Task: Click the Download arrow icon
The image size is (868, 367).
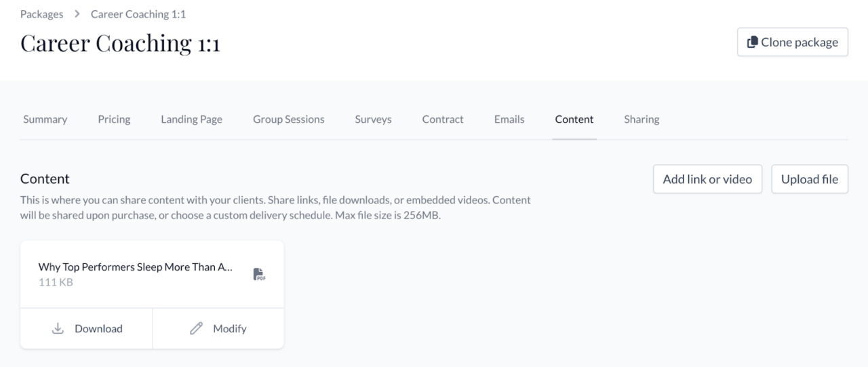Action: click(x=58, y=328)
